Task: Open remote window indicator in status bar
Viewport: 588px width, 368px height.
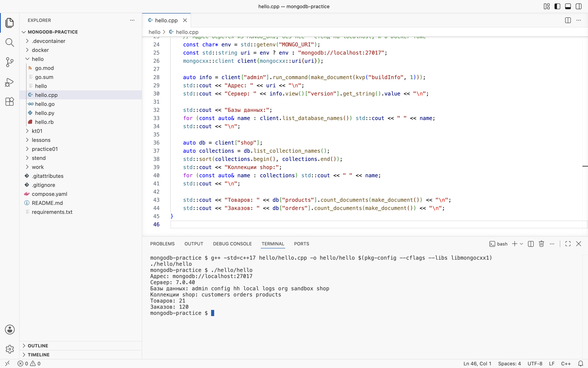Action: pos(7,364)
